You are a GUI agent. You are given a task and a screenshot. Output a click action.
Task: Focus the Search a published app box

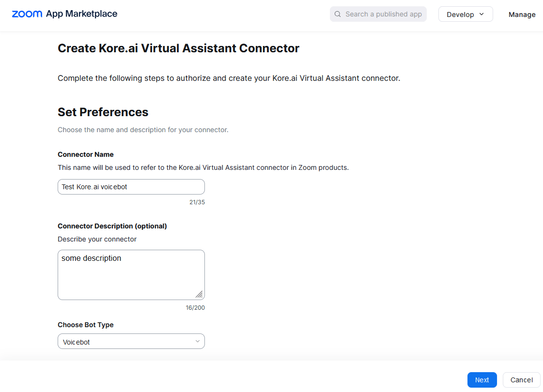click(x=378, y=14)
